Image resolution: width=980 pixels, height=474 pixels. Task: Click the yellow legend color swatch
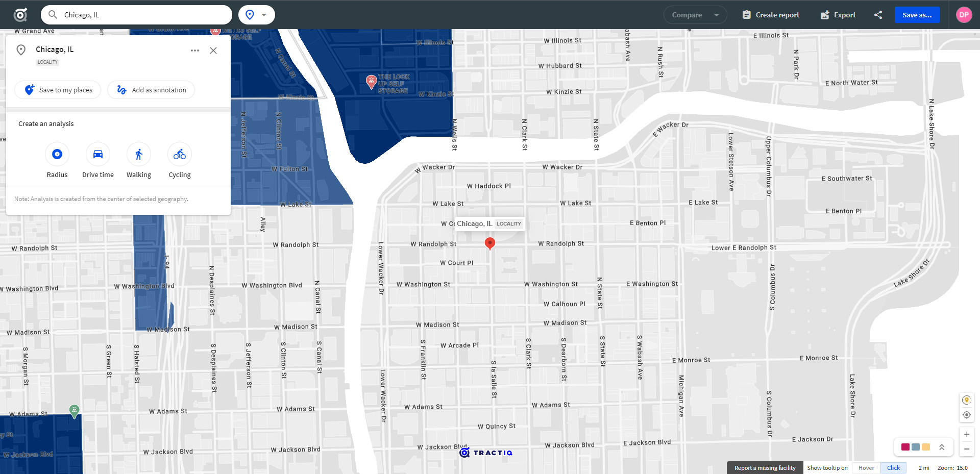tap(926, 447)
